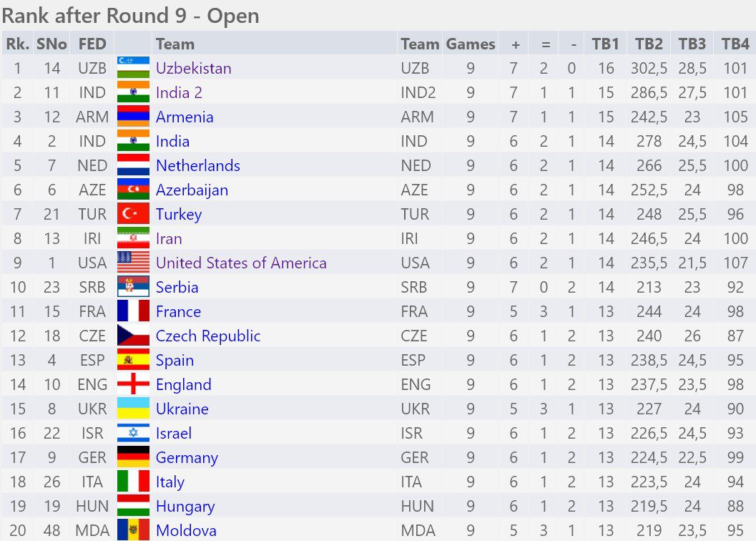Click the TB1 column header
Screen dimensions: 756x541
pos(605,44)
